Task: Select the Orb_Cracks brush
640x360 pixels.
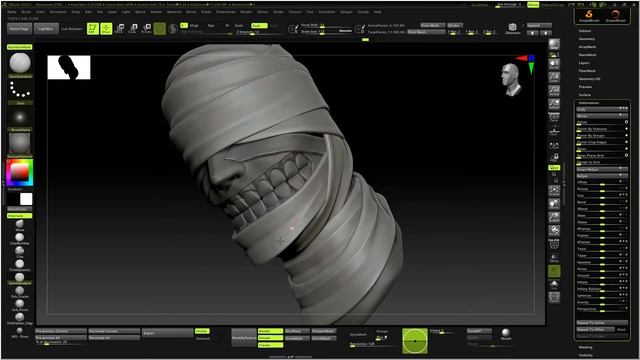Action: coord(20,291)
